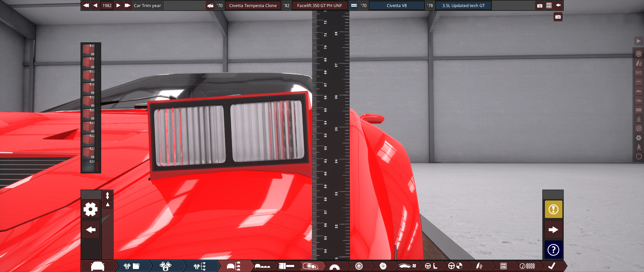This screenshot has width=644, height=272.
Task: Toggle suspension view in right sidebar
Action: 638,63
